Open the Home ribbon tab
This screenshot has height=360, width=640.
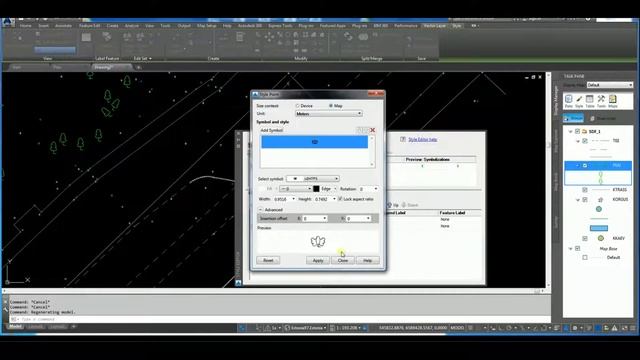[25, 26]
